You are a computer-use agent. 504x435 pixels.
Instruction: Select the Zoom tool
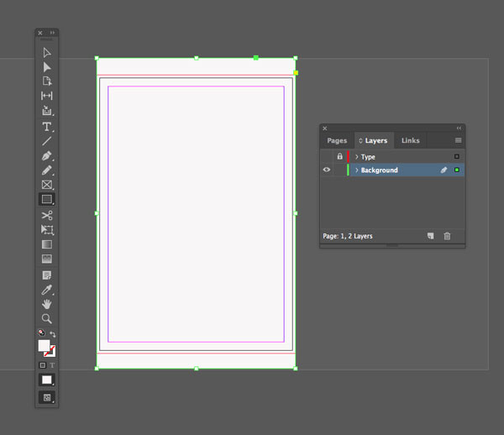click(47, 318)
